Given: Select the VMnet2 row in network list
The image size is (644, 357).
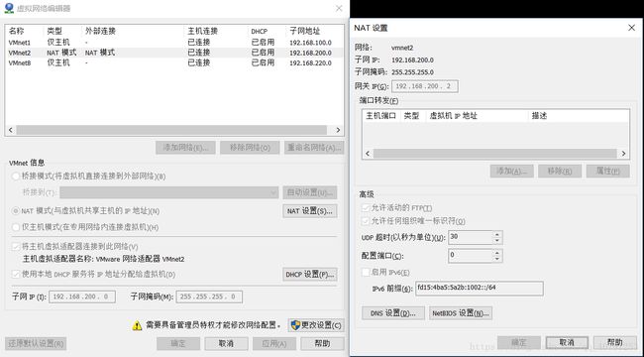Looking at the screenshot, I should click(174, 53).
